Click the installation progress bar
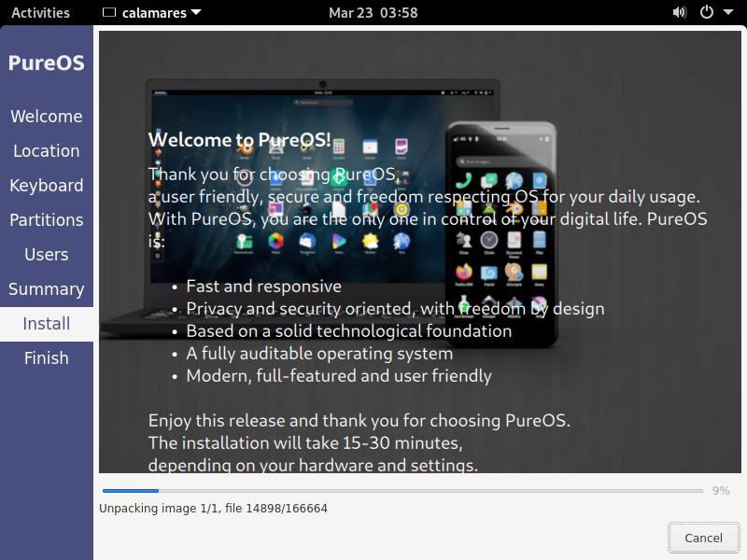 402,491
